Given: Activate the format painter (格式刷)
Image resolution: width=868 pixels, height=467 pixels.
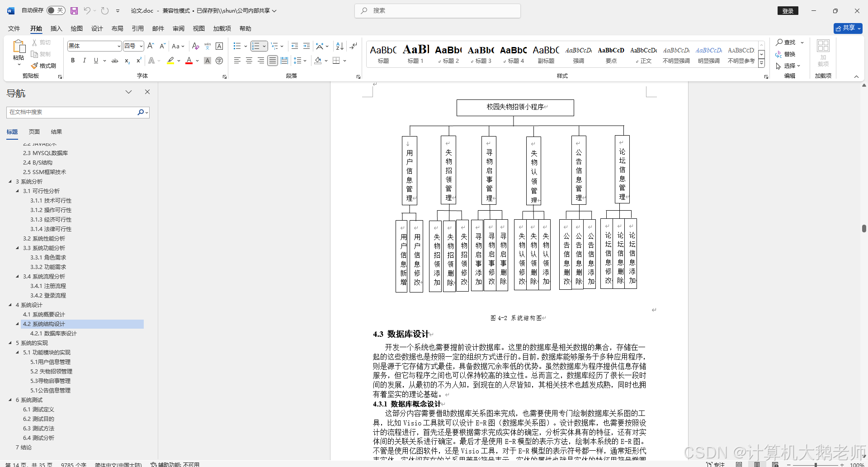Looking at the screenshot, I should tap(44, 65).
